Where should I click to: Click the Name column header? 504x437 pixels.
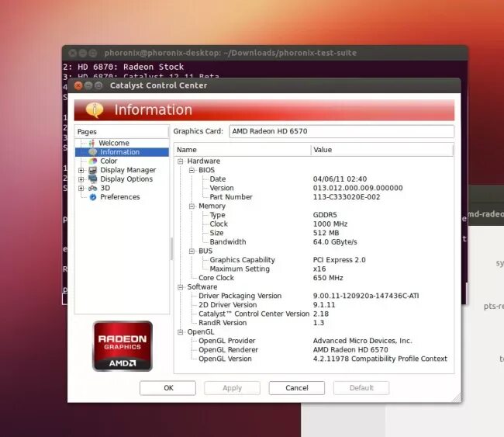(243, 150)
